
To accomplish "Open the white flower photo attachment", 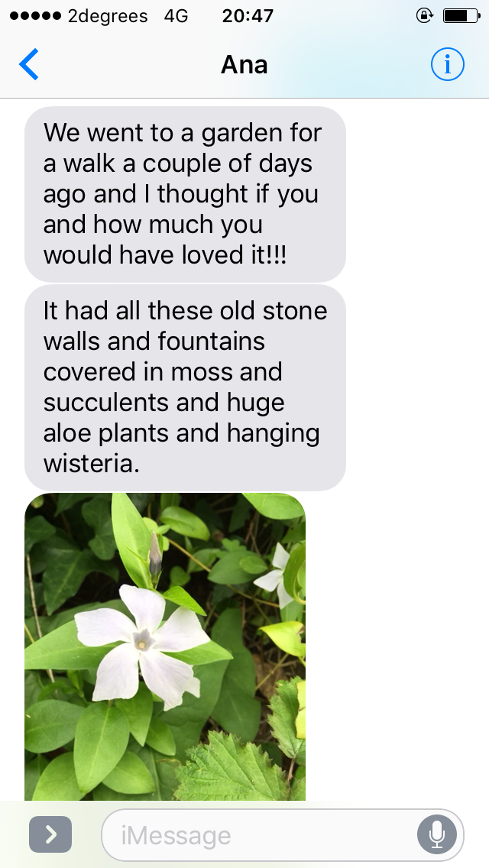I will point(165,646).
